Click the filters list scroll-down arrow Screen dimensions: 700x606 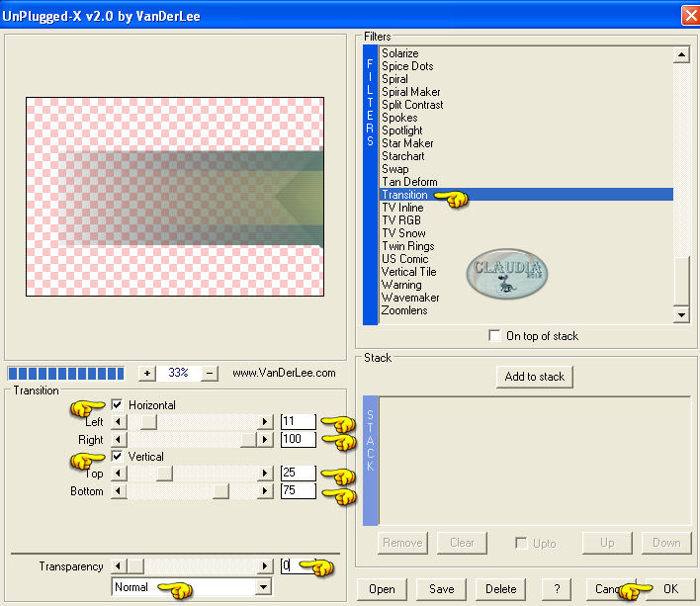tap(681, 314)
